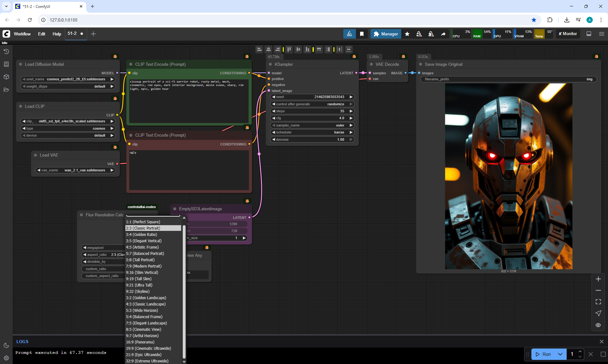Click the fit view canvas icon
The height and width of the screenshot is (364, 608).
598,302
